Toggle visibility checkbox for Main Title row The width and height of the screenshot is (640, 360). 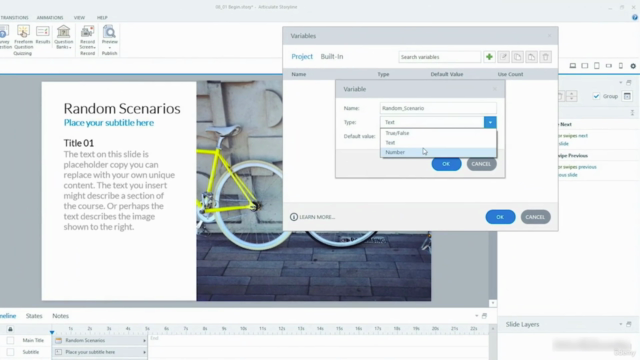[10, 340]
